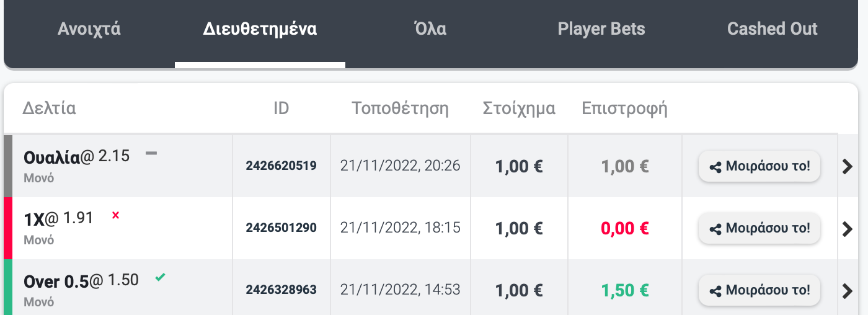Image resolution: width=868 pixels, height=315 pixels.
Task: Click Μοιράσου το! button for bet 2426328963
Action: point(759,290)
